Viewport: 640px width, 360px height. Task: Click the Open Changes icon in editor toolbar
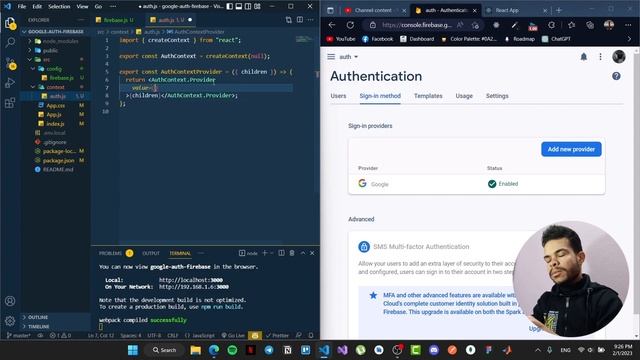tap(289, 20)
